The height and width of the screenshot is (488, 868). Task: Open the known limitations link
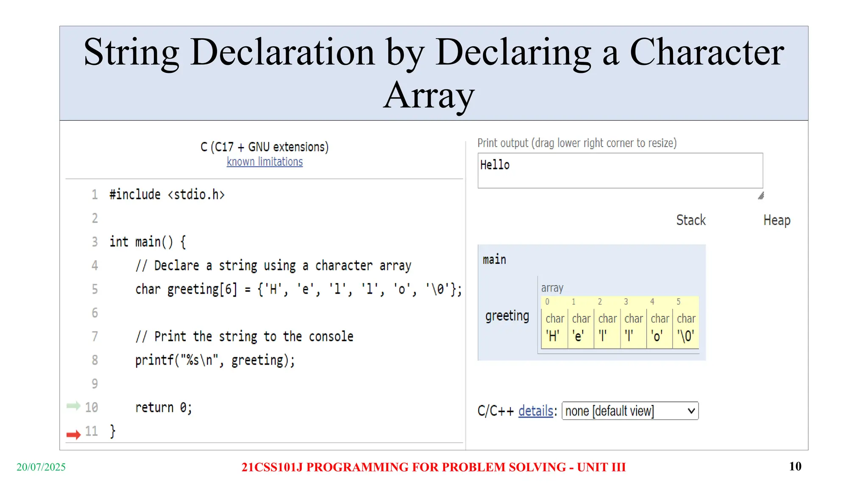264,162
